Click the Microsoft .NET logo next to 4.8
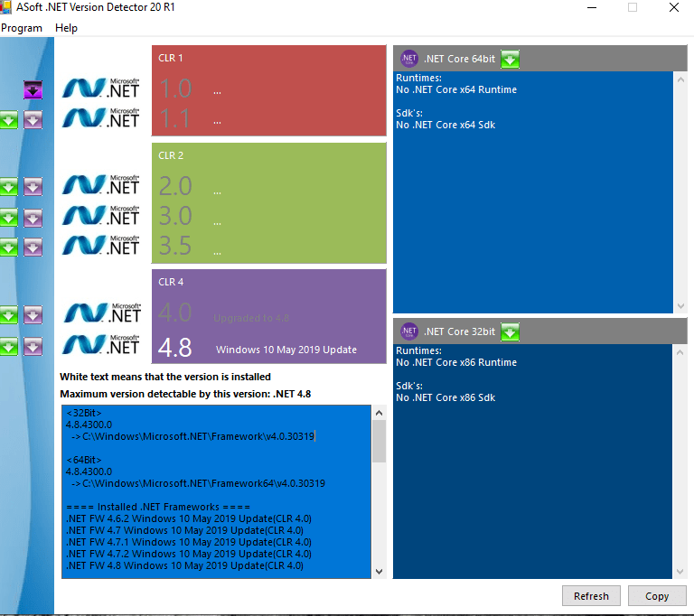 (101, 344)
